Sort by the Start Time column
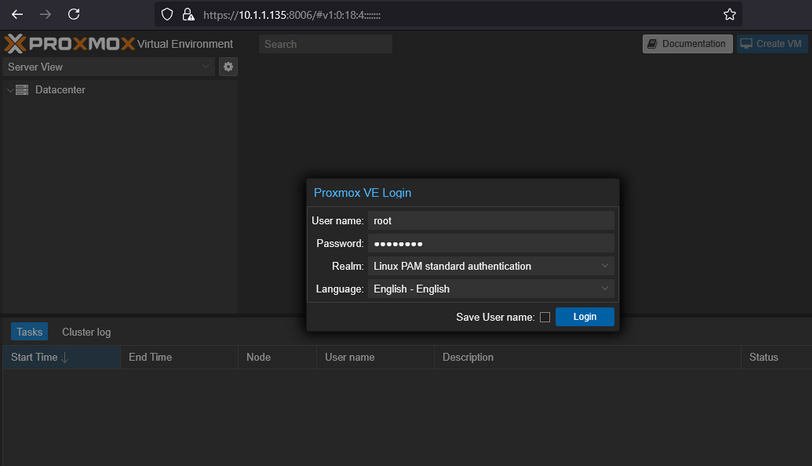This screenshot has width=812, height=466. pyautogui.click(x=61, y=357)
